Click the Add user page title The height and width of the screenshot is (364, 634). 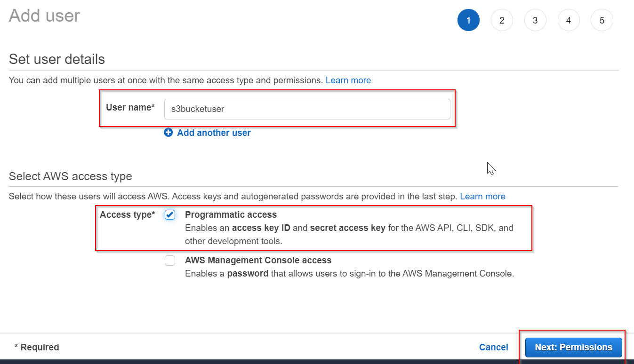(x=44, y=16)
